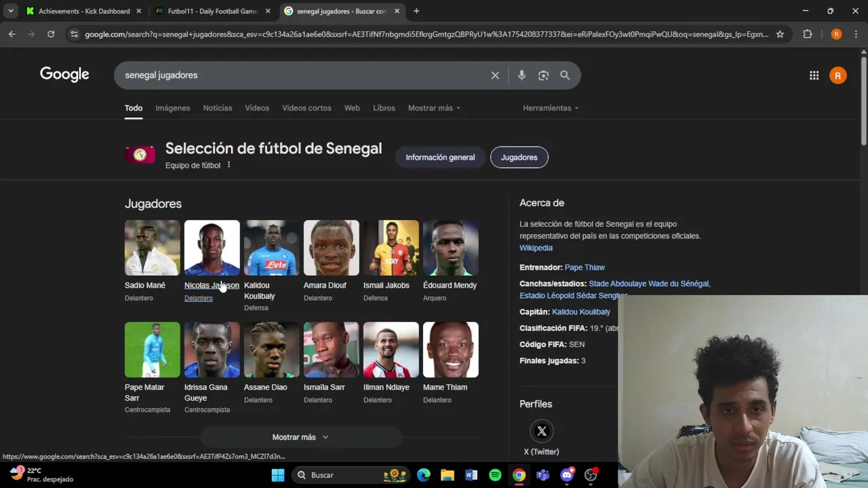
Task: Open the Windows Start menu
Action: [x=278, y=475]
